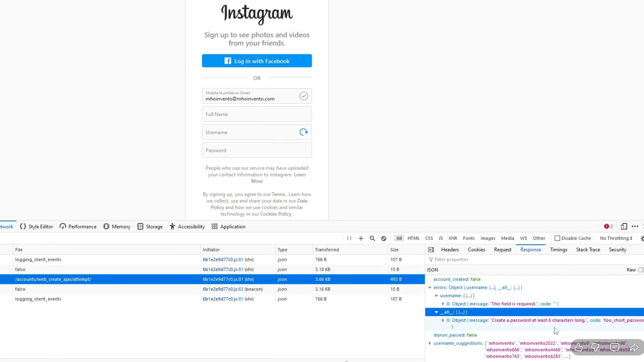Click the Full Name input field
This screenshot has height=362, width=644.
point(257,115)
